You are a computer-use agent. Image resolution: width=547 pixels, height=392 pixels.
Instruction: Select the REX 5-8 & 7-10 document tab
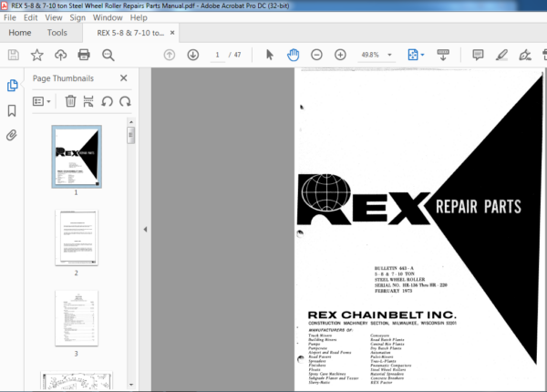[x=130, y=33]
